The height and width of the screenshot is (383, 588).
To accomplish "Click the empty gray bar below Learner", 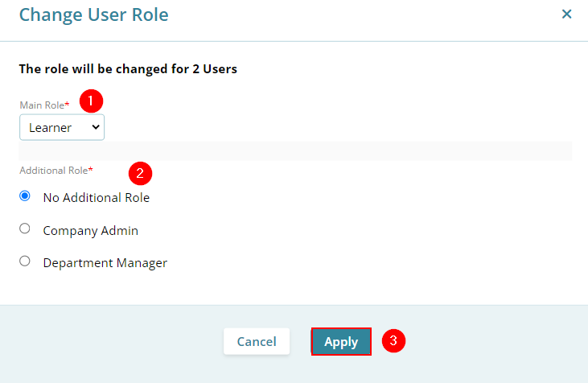I will click(x=295, y=150).
